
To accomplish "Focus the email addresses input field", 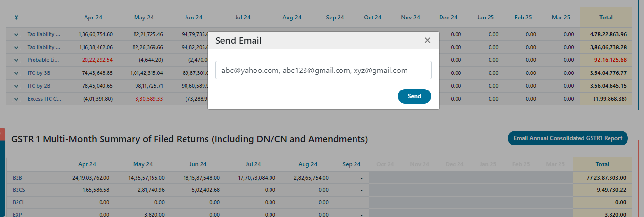I will pos(323,70).
